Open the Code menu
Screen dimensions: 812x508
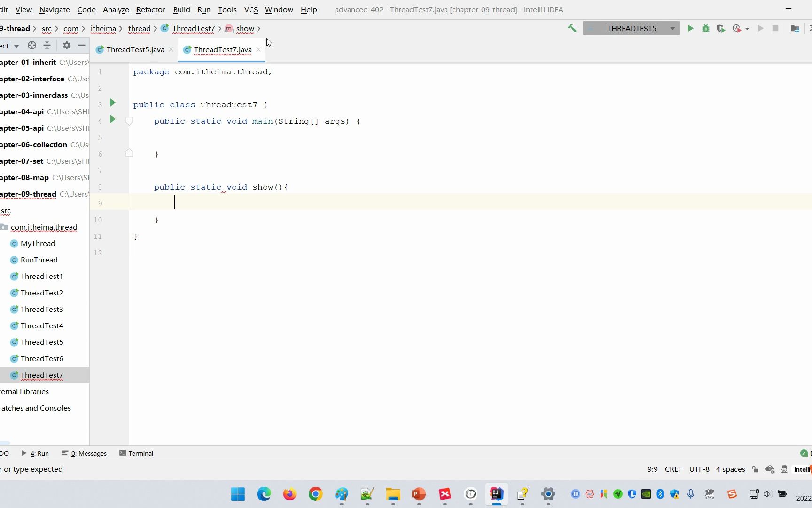point(86,9)
